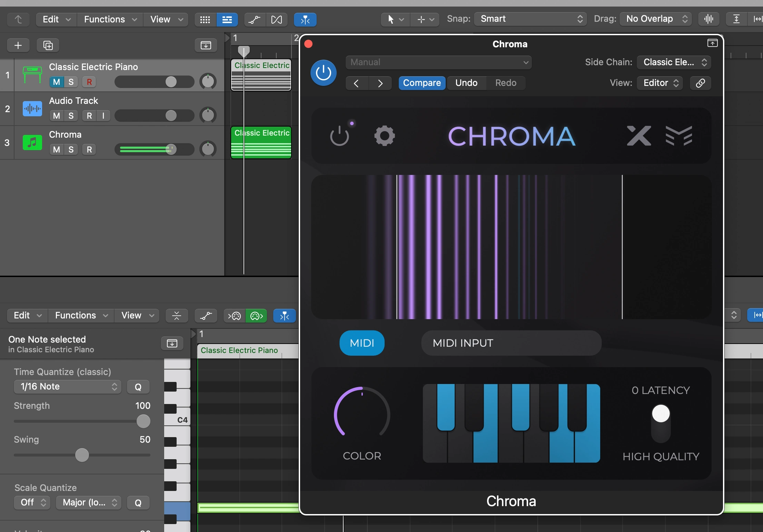Click the Classic Electric Piano keyboard icon
763x532 pixels.
32,75
